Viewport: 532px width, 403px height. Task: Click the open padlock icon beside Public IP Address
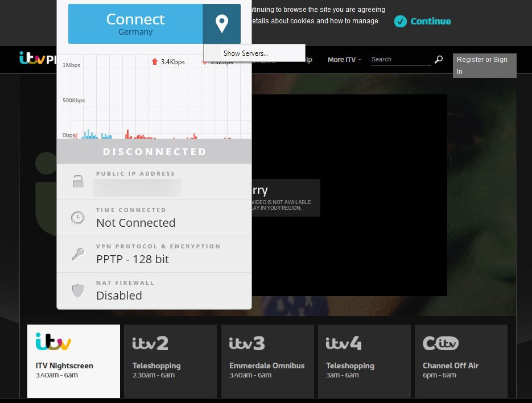pos(78,181)
